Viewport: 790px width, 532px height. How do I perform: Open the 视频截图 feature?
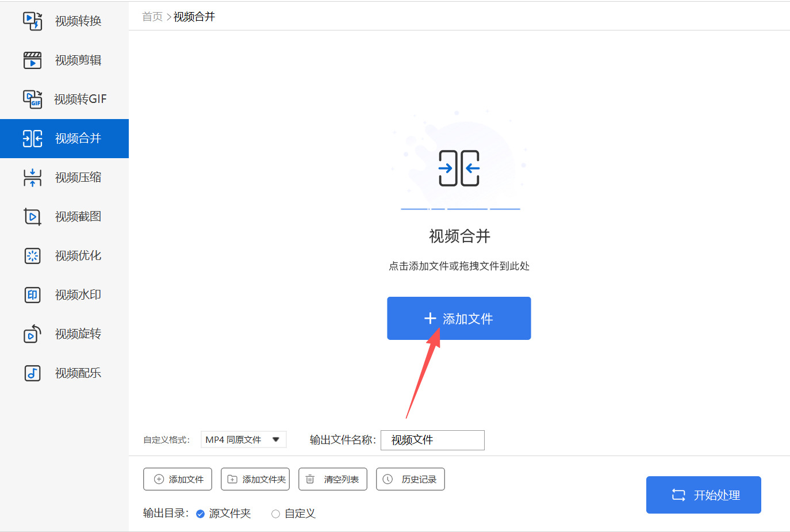pyautogui.click(x=64, y=216)
